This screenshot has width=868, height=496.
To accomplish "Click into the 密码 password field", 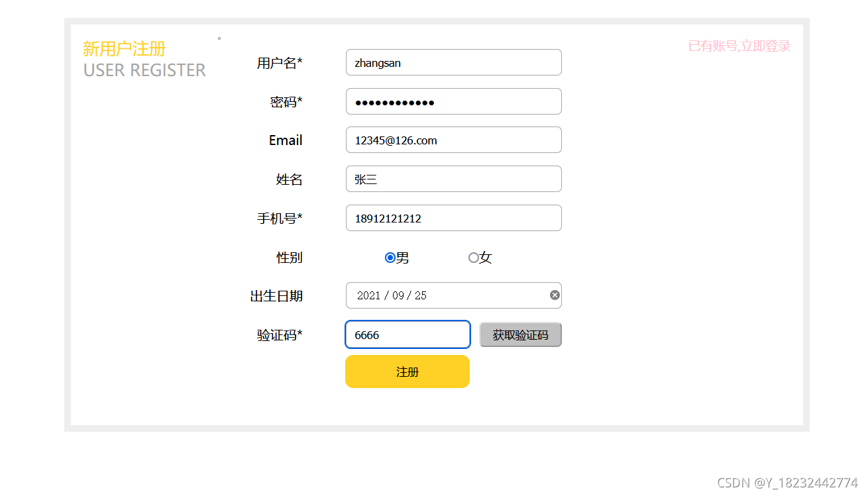I will tap(454, 101).
